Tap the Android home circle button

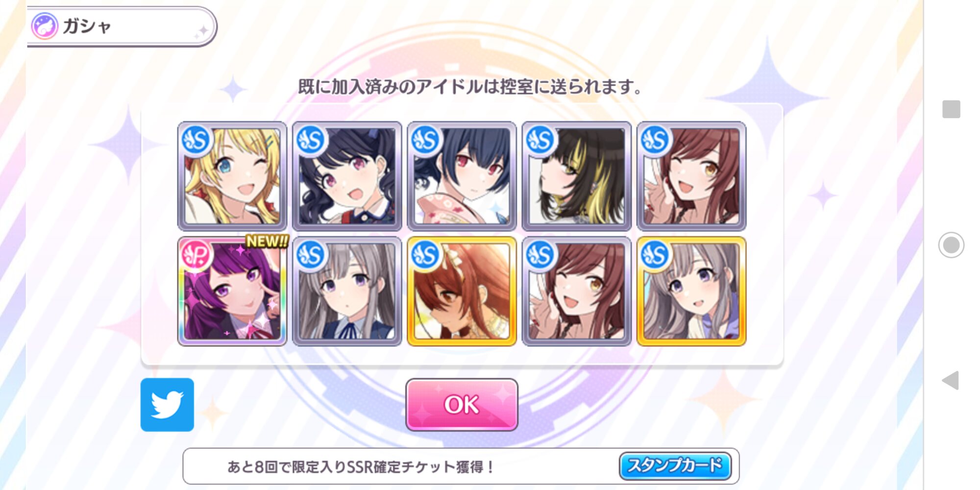[951, 245]
